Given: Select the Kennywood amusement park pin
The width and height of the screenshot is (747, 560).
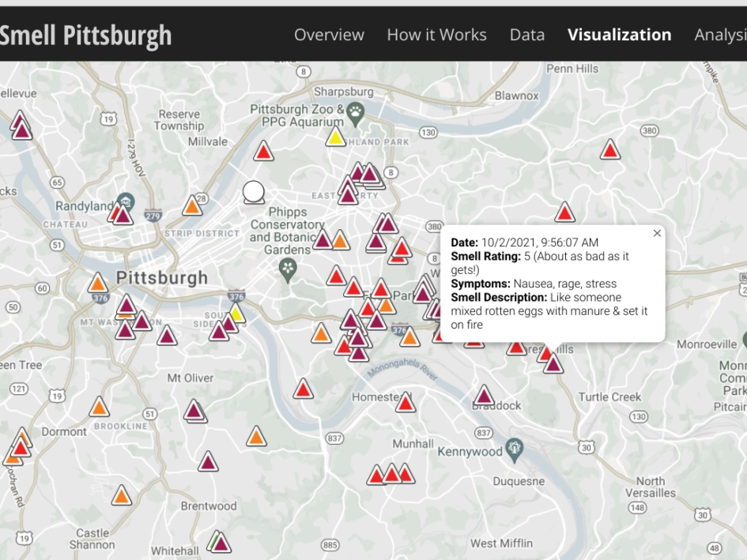Looking at the screenshot, I should (x=514, y=450).
